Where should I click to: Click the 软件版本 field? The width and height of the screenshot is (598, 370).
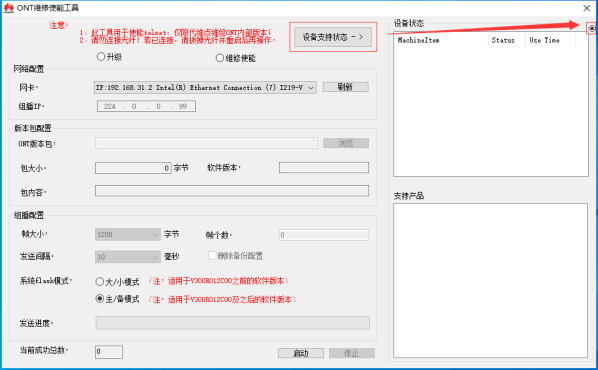point(324,167)
